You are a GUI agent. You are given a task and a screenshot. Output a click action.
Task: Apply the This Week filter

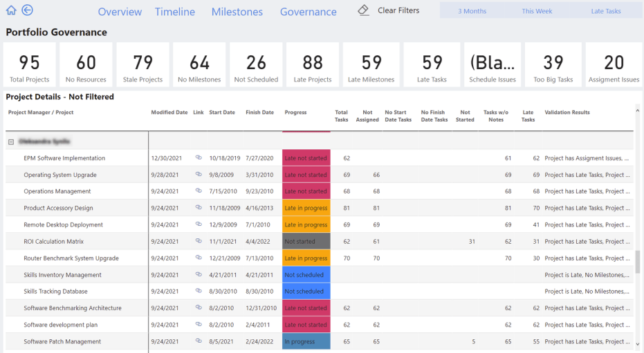pos(537,11)
